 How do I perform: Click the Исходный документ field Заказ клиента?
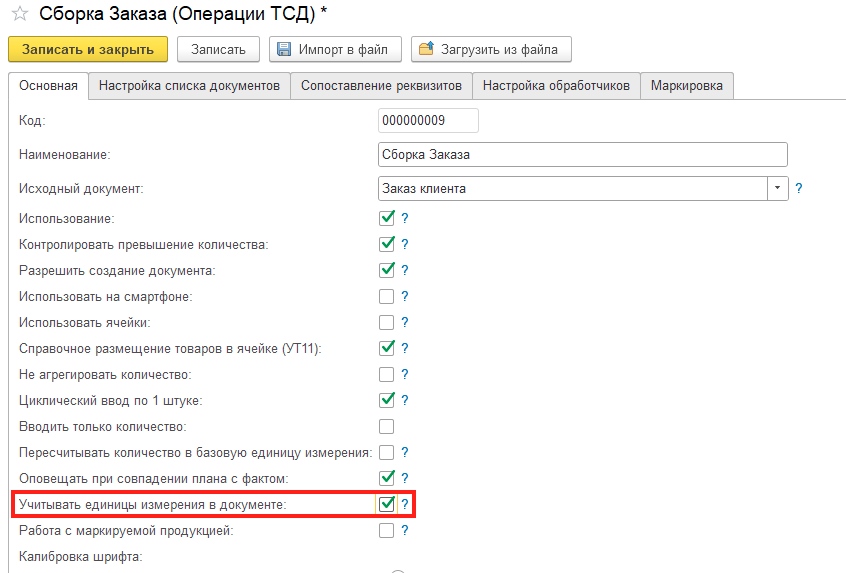tap(573, 188)
